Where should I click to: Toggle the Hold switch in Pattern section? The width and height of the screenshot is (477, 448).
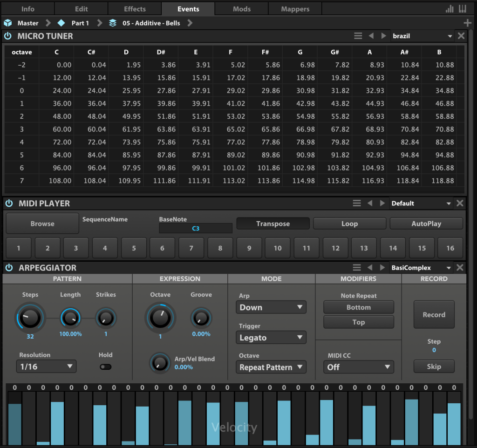click(x=106, y=367)
